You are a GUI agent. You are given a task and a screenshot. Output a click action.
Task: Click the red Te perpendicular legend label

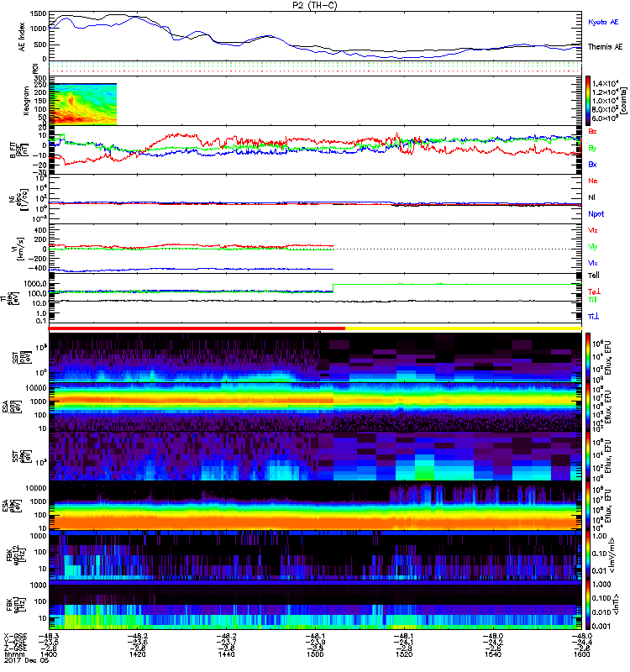pos(595,291)
